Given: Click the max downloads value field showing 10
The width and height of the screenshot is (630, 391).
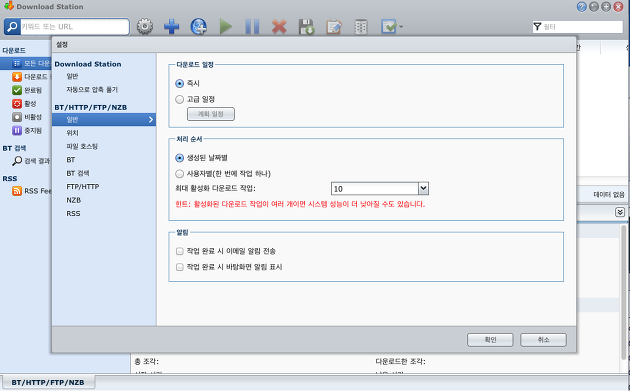Looking at the screenshot, I should point(375,188).
